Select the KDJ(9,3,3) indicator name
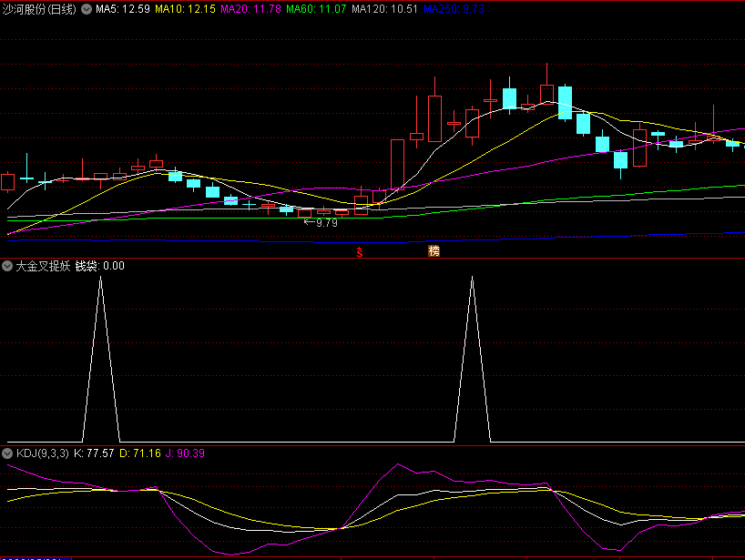 click(x=43, y=453)
